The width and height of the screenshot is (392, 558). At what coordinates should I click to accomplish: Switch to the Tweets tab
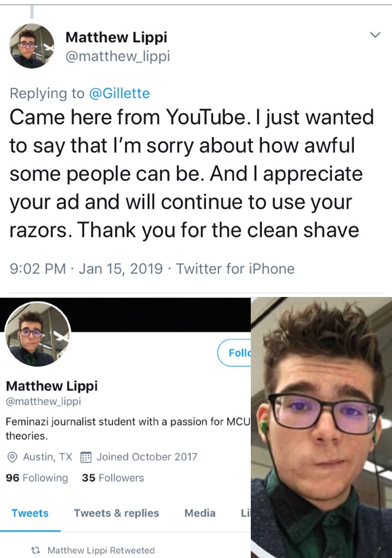(x=30, y=513)
